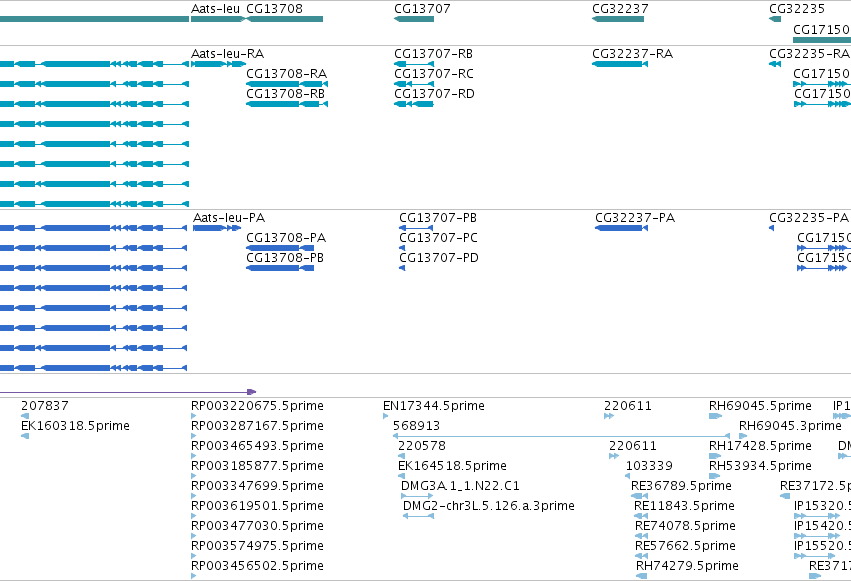This screenshot has height=581, width=851.
Task: Select the RE74078.5prime EST label
Action: tap(685, 526)
